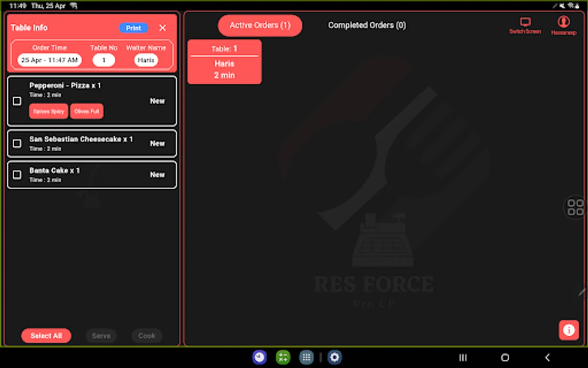Image resolution: width=588 pixels, height=368 pixels.
Task: Open the Calculator from the taskbar
Action: point(283,357)
